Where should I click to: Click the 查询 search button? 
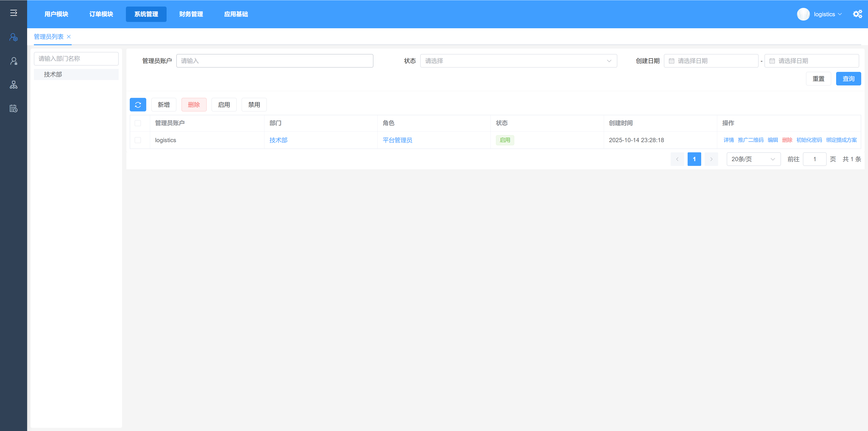click(x=848, y=79)
